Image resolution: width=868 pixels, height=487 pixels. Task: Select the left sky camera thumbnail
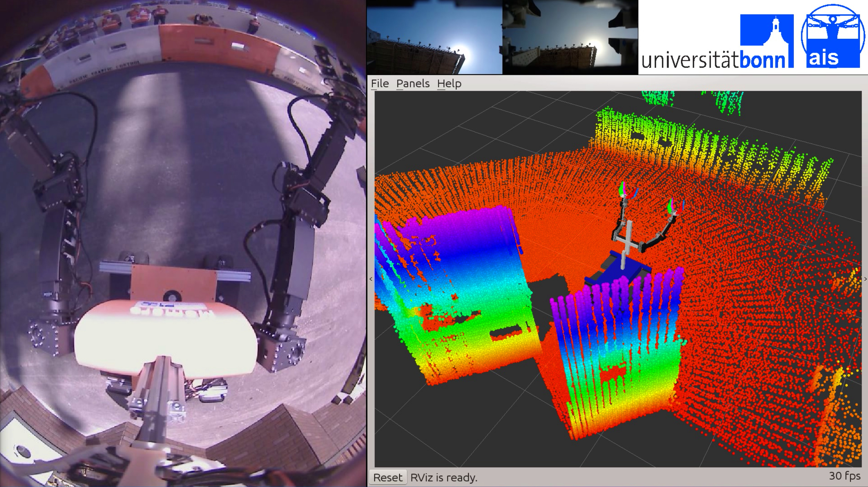pos(435,37)
